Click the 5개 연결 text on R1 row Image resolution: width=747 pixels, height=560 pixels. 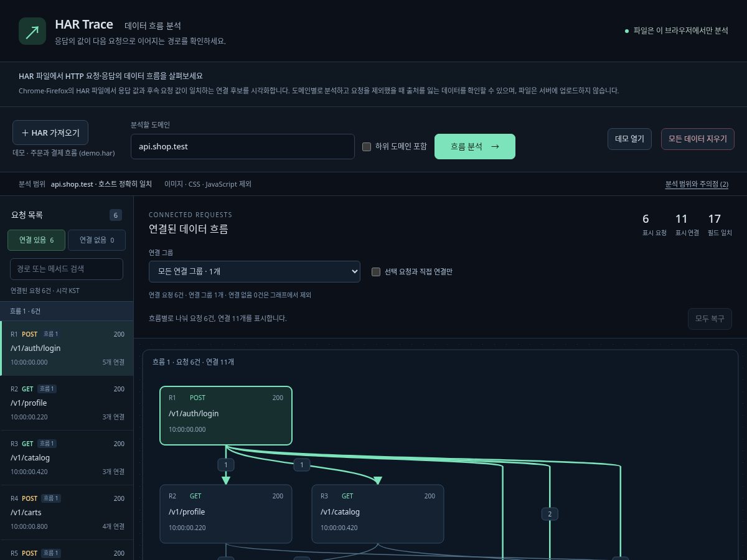click(113, 362)
